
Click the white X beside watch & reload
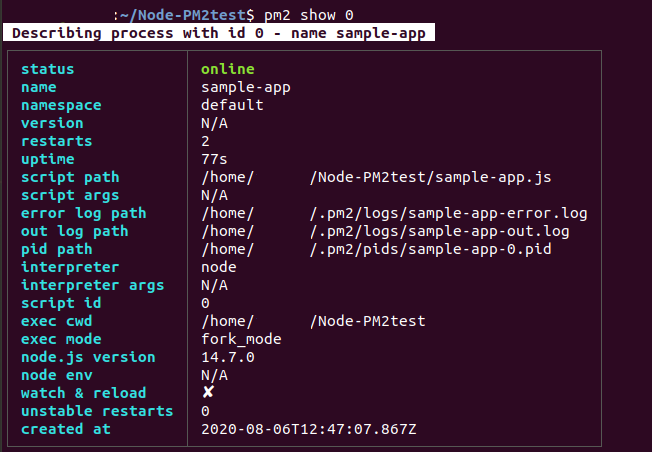click(x=208, y=392)
